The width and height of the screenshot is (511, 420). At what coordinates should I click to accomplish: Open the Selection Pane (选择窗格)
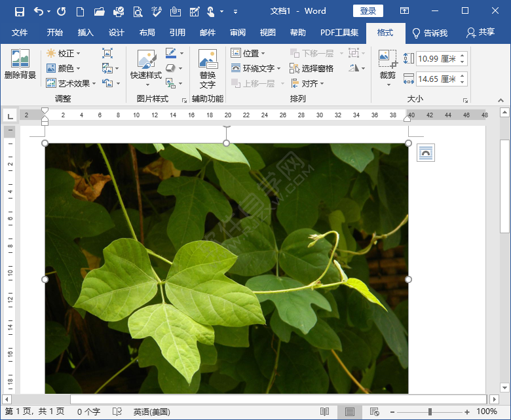coord(312,68)
